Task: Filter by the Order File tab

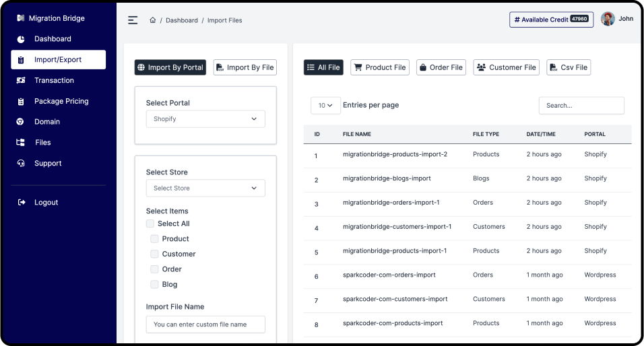Action: 441,67
